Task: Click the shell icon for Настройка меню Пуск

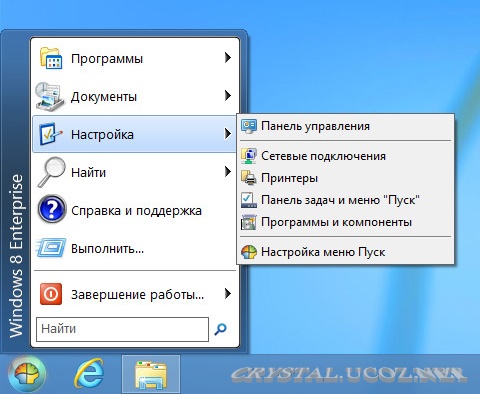Action: coord(249,252)
